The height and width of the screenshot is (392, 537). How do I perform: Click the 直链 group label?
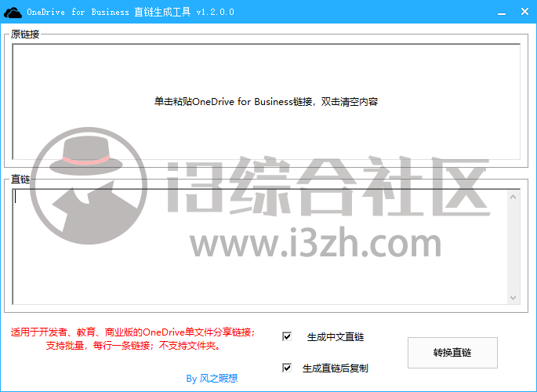point(20,179)
